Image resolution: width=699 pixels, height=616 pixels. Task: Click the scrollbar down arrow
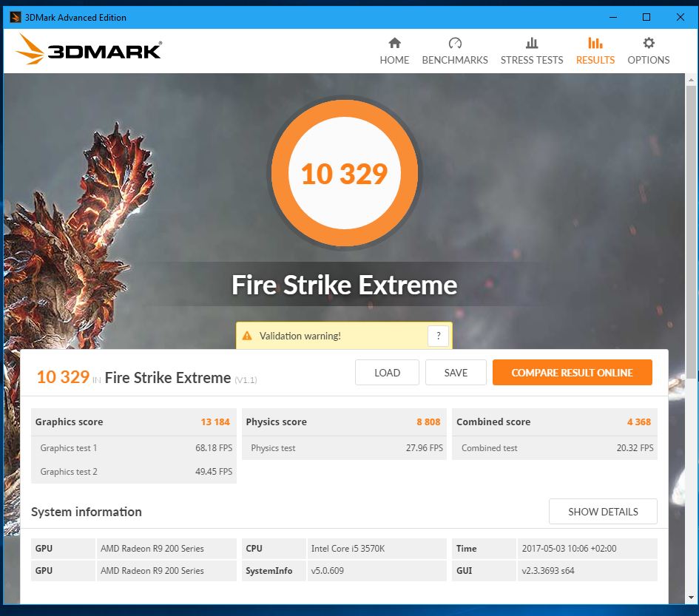691,598
